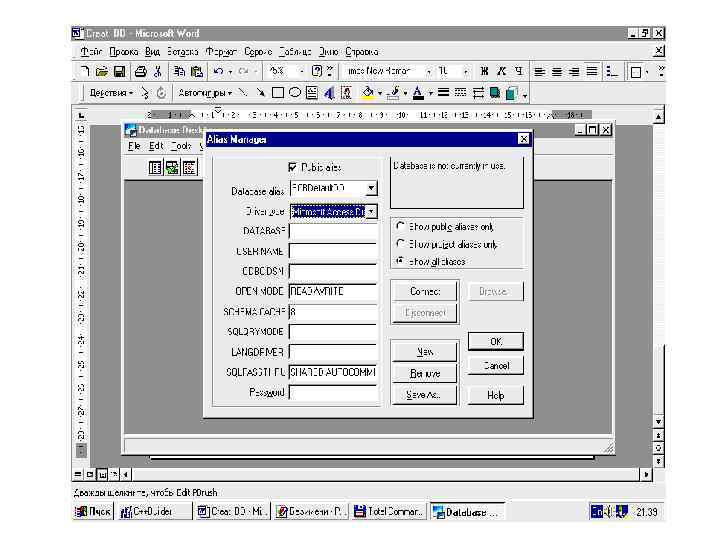Open Word's zoom percentage dropdown
720x540 pixels.
point(301,71)
